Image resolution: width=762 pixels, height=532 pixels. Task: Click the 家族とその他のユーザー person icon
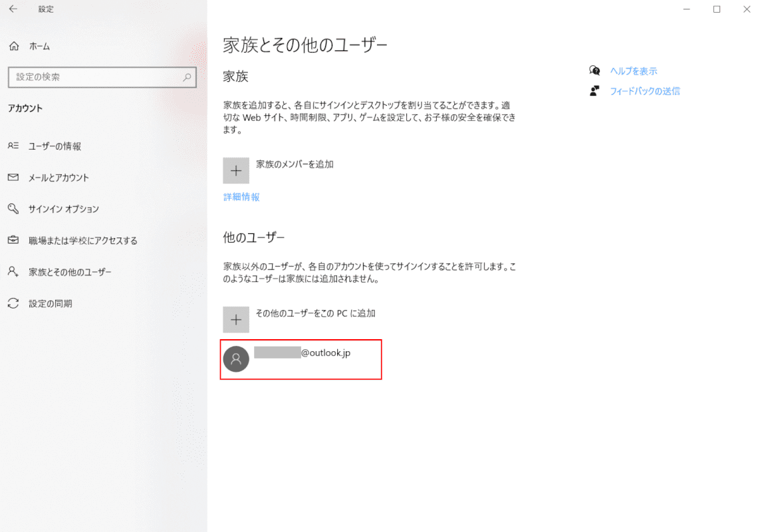point(13,271)
